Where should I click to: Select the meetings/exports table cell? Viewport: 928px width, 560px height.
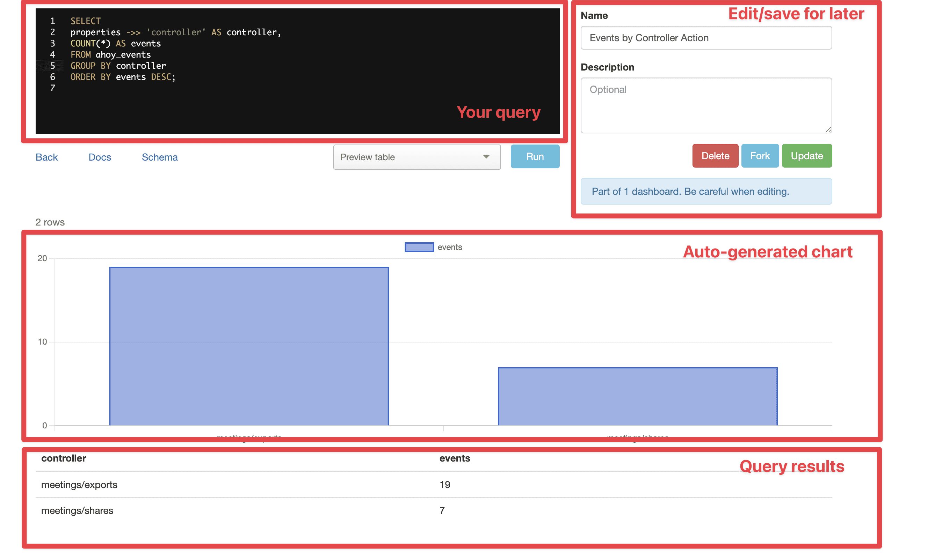coord(79,484)
